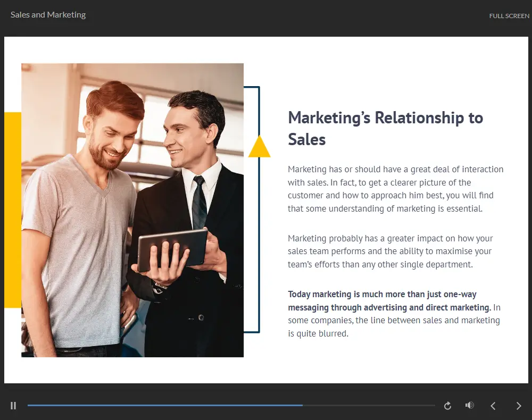Screen dimensions: 532x420
Task: Click the yellow vertical bar left of photo
Action: click(12, 210)
